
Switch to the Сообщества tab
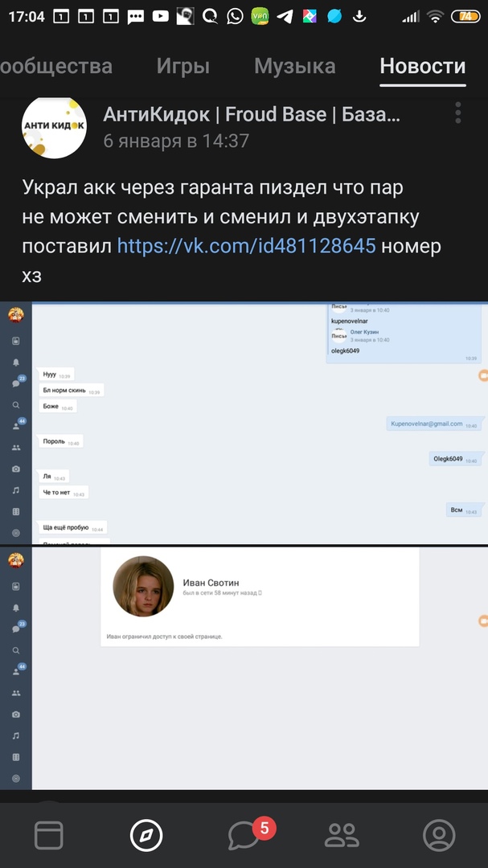coord(56,67)
